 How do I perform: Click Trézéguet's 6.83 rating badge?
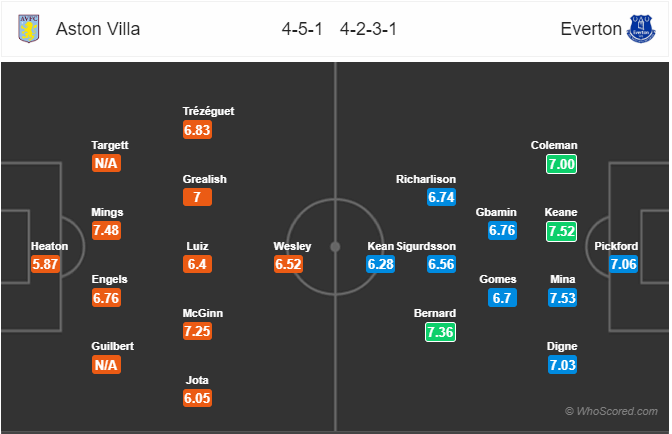(x=197, y=130)
